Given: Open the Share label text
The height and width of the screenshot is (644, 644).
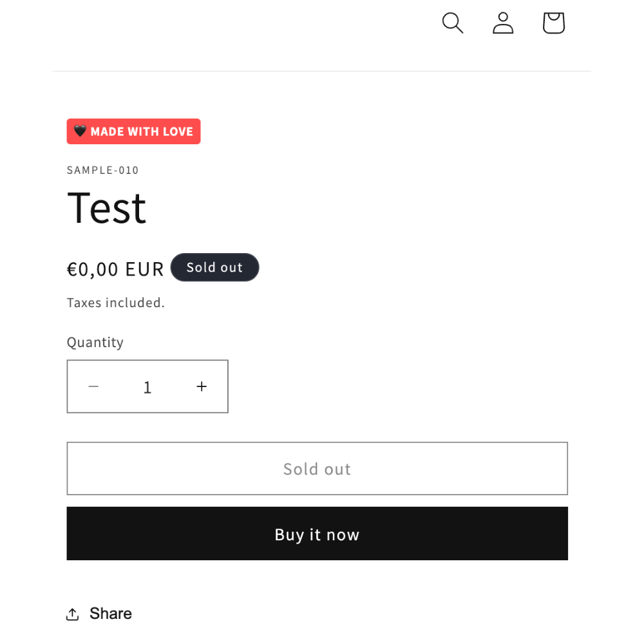Looking at the screenshot, I should tap(111, 614).
